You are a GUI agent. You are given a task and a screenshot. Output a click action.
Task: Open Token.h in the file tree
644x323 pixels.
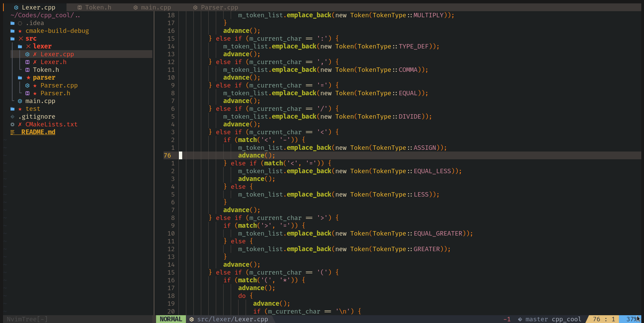point(46,70)
